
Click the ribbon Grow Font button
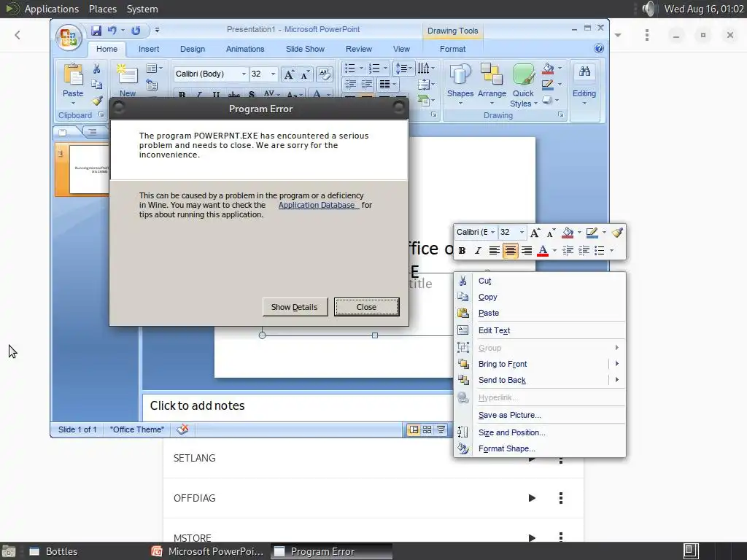[x=289, y=74]
